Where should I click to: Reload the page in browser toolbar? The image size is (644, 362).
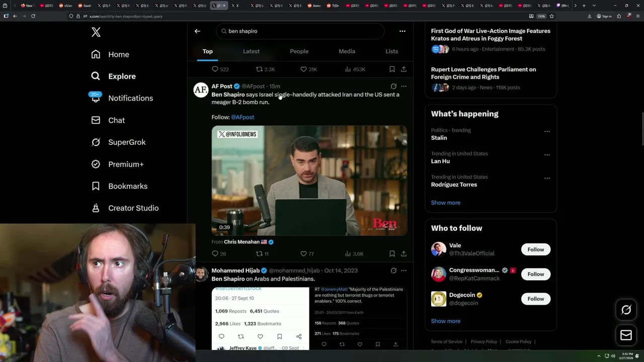[33, 16]
